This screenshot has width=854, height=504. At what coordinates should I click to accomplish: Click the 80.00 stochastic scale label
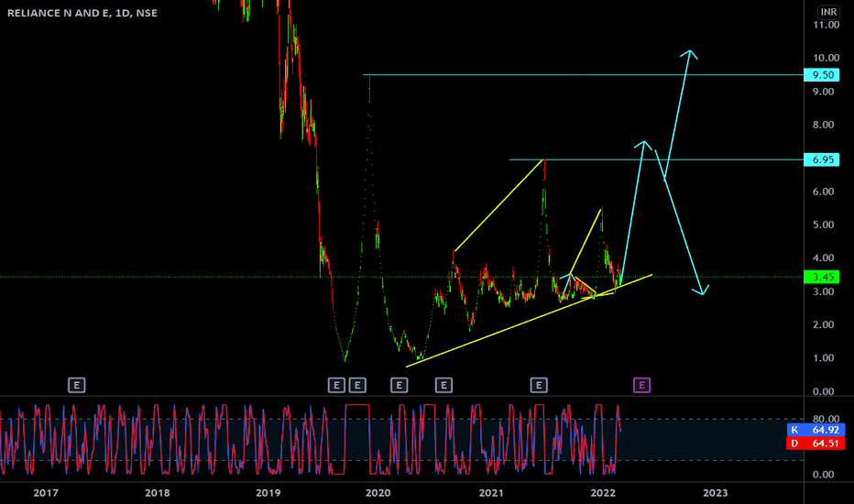[x=826, y=419]
